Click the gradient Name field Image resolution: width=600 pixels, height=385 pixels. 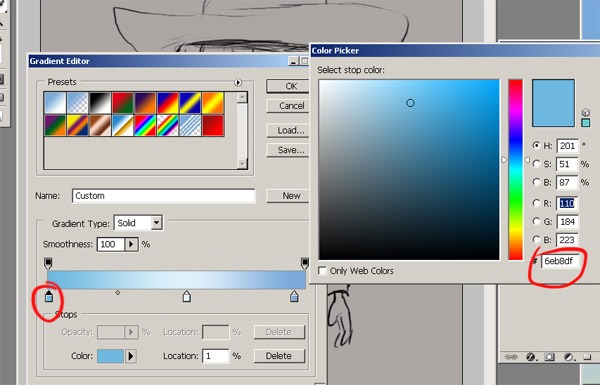[163, 196]
